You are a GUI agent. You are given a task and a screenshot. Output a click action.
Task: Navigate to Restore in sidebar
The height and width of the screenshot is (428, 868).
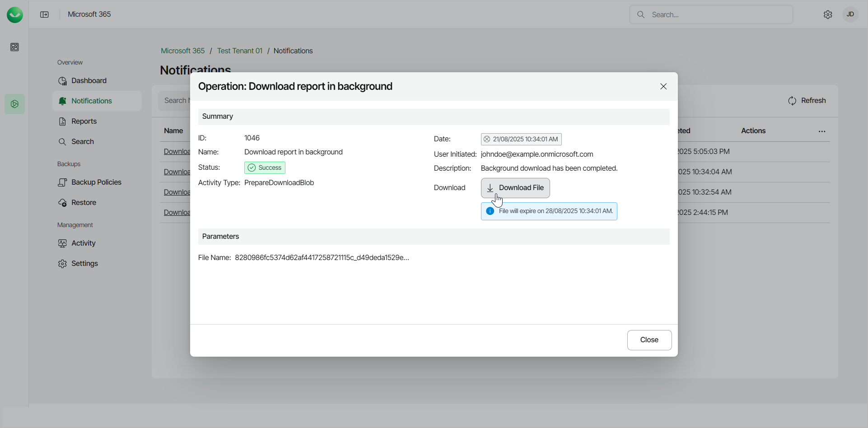[x=84, y=203]
